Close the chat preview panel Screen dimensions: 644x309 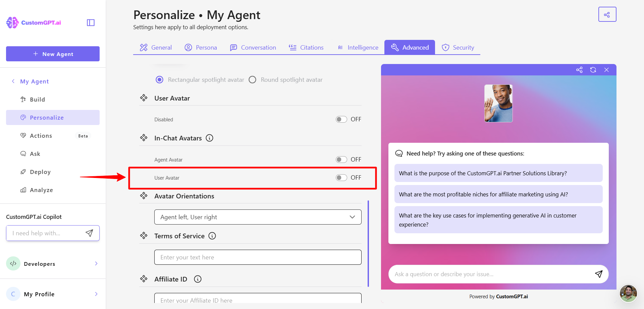[x=606, y=70]
